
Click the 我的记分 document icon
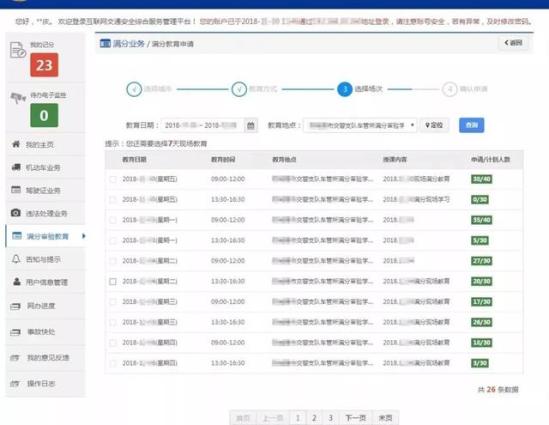click(x=18, y=50)
